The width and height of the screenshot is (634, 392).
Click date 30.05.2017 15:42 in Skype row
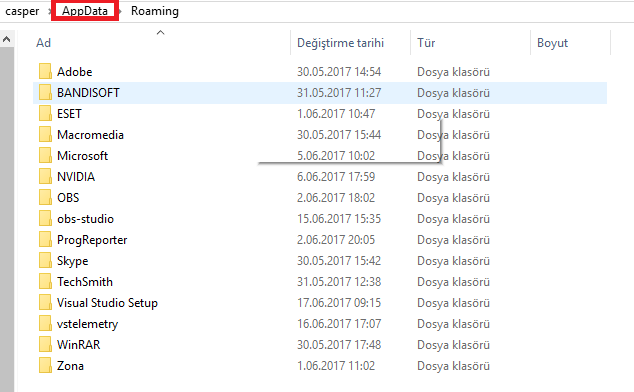[x=339, y=261]
